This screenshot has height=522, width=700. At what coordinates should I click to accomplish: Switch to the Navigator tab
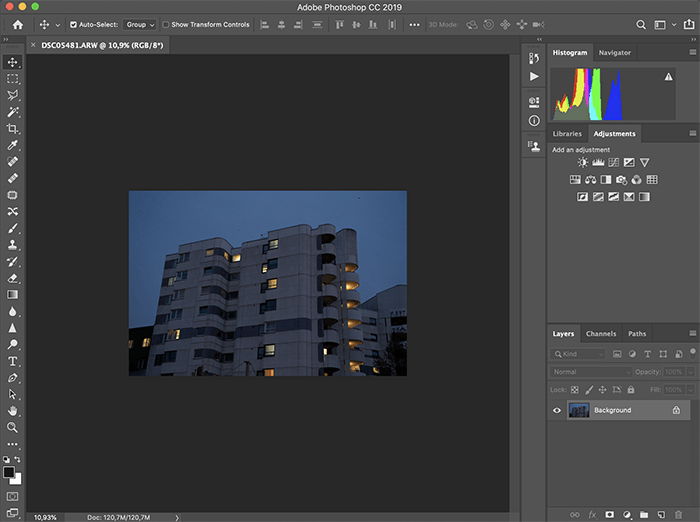click(x=614, y=52)
